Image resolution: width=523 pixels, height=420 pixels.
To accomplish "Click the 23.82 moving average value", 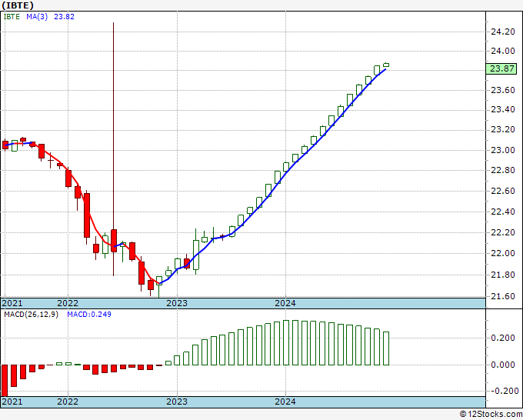I will coord(64,17).
